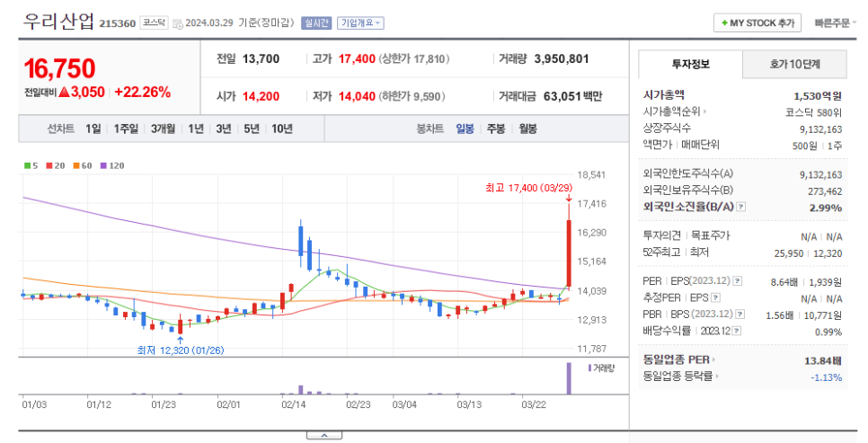868x443 pixels.
Task: Click 배당수익률 value 0.99%
Action: coord(828,332)
